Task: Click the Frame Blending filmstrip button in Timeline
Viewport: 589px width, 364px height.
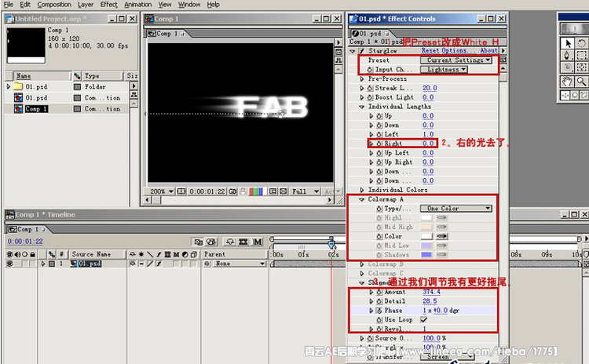Action: (243, 242)
